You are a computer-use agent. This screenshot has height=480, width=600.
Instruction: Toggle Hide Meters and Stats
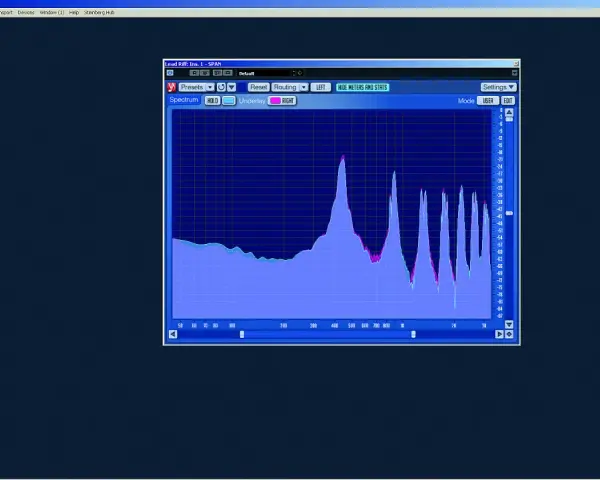coord(362,87)
